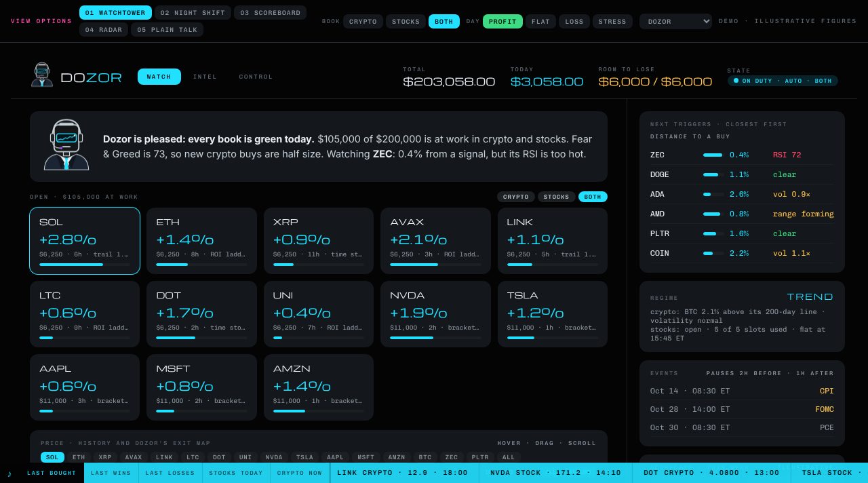The height and width of the screenshot is (483, 868).
Task: Toggle the top Crypto book filter
Action: click(x=363, y=22)
